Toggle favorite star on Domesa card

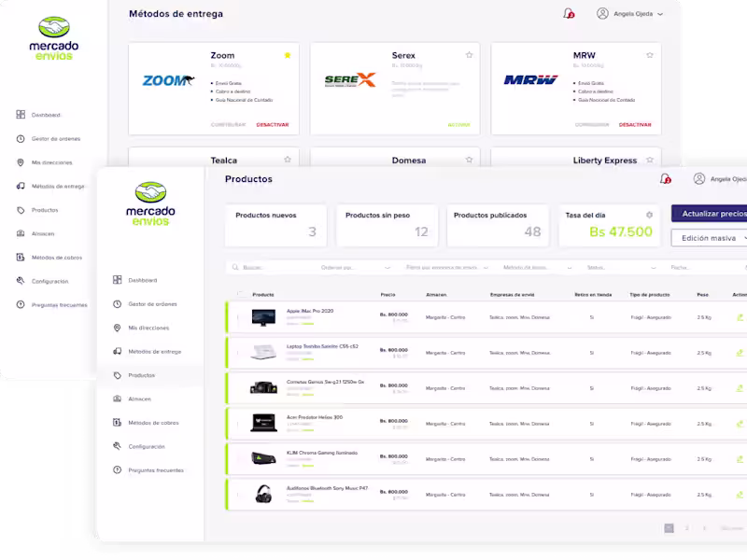470,160
